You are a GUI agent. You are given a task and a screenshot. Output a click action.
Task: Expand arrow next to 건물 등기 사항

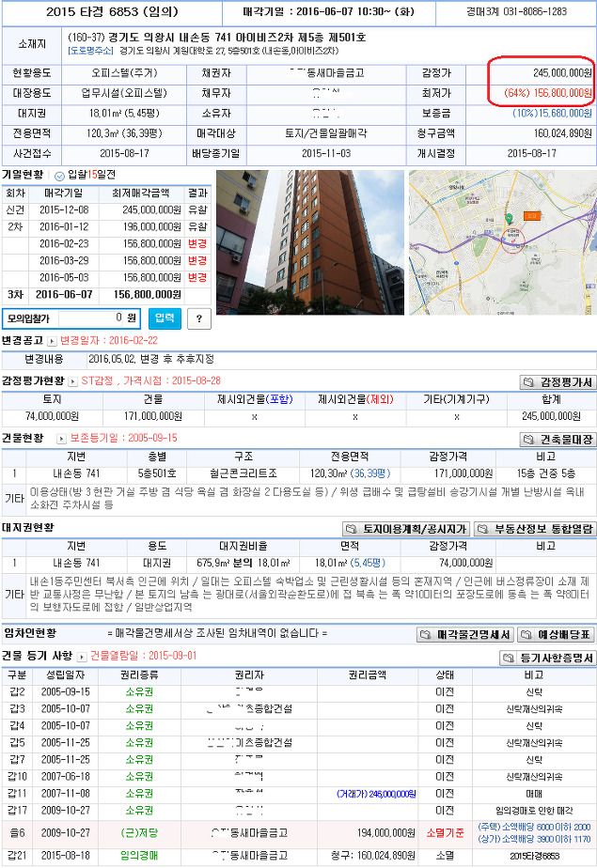pyautogui.click(x=82, y=657)
